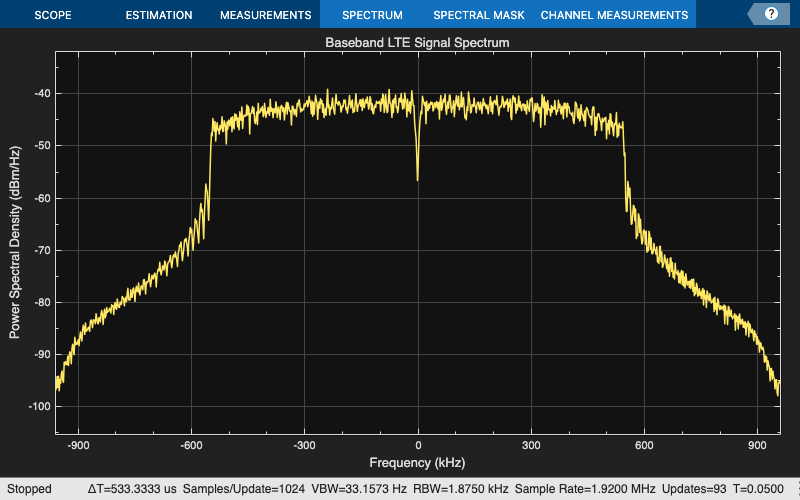Click the Updates=93 status entry
Image resolution: width=800 pixels, height=500 pixels.
[x=694, y=489]
